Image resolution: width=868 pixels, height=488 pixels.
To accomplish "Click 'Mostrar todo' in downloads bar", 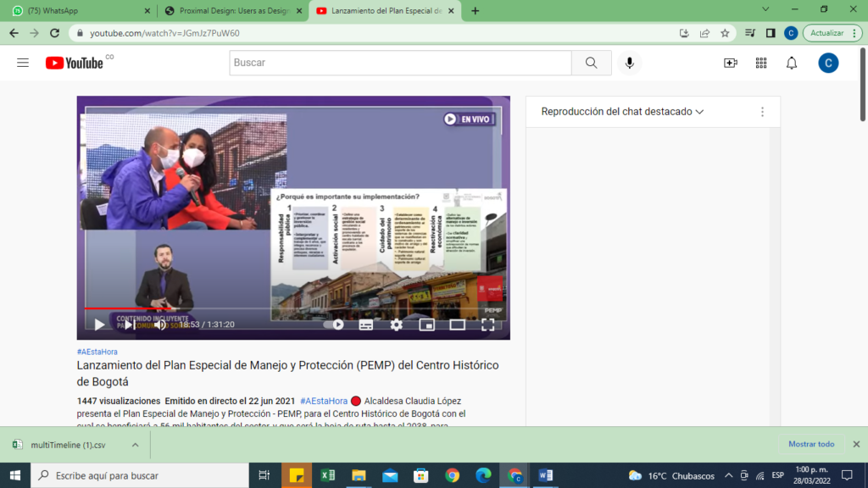I will coord(810,444).
